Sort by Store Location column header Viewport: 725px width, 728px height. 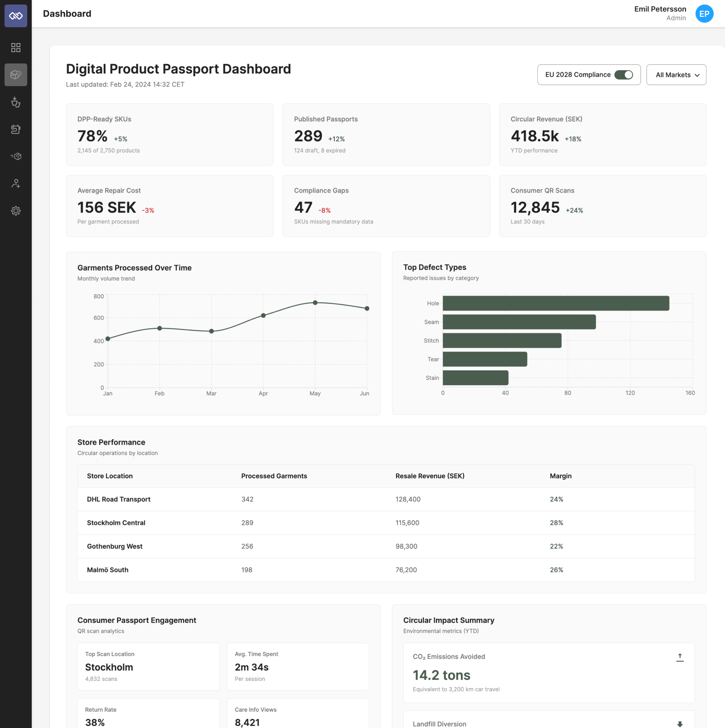coord(110,476)
